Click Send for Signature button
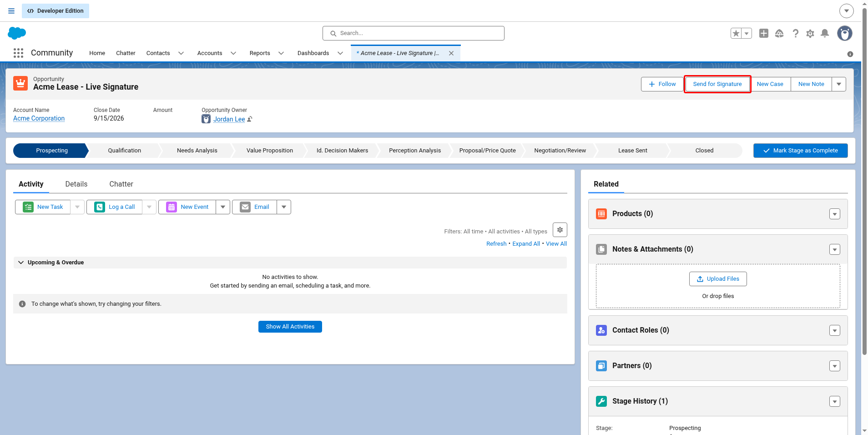This screenshot has height=435, width=868. (x=717, y=84)
